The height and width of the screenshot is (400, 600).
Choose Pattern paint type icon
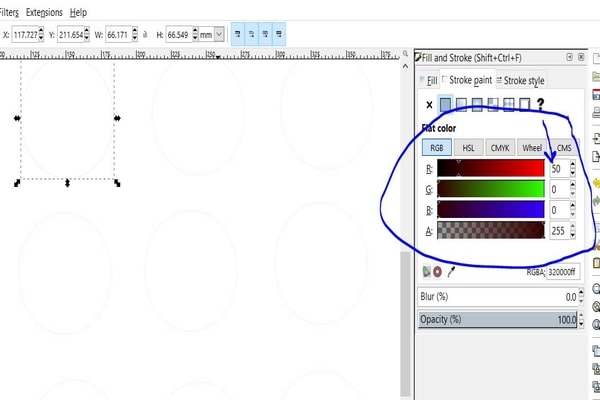[x=509, y=104]
